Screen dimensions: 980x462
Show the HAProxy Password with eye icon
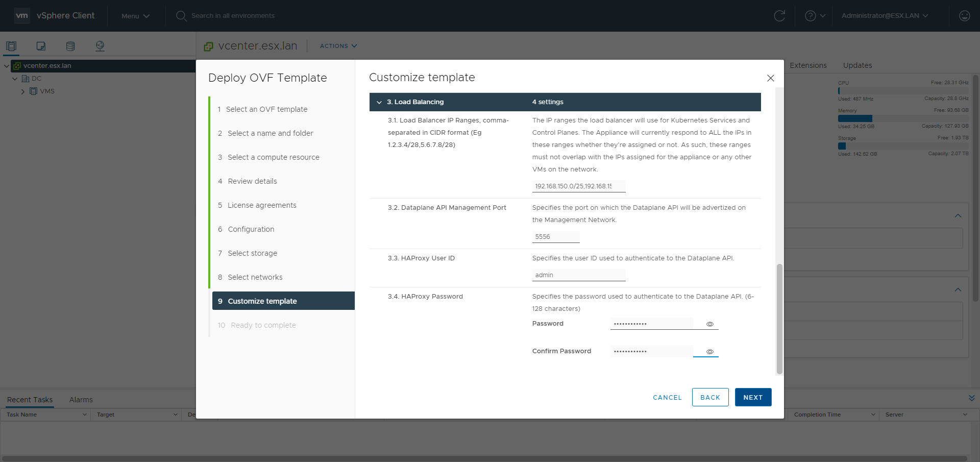point(709,324)
